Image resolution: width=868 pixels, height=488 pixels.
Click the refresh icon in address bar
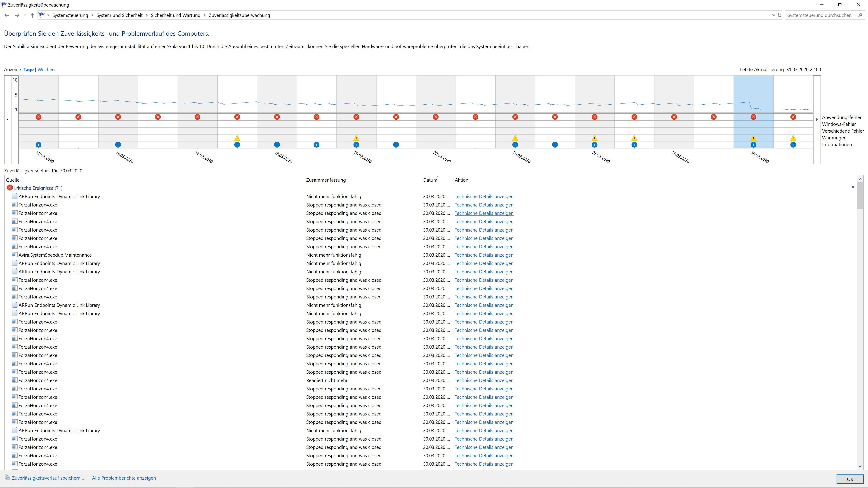(x=779, y=15)
